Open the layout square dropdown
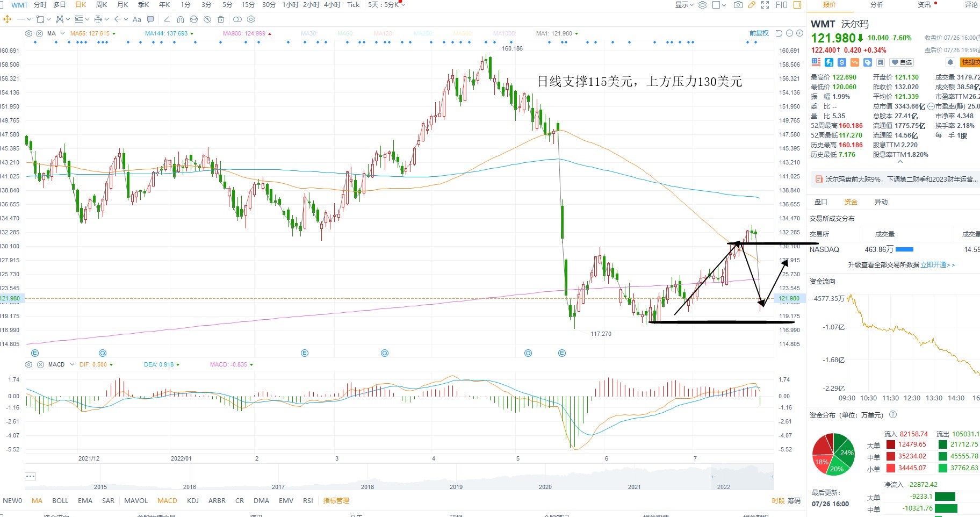This screenshot has height=517, width=980. tap(719, 5)
